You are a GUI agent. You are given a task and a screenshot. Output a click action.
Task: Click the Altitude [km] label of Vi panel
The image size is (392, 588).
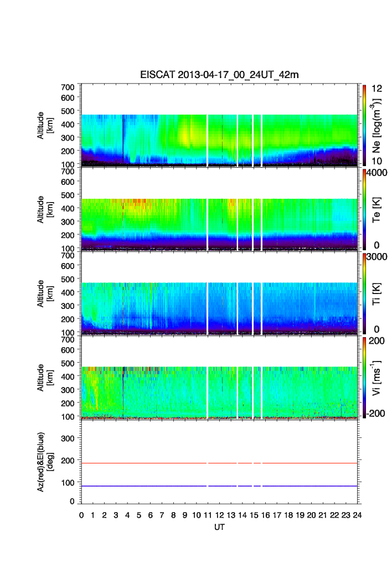click(45, 378)
